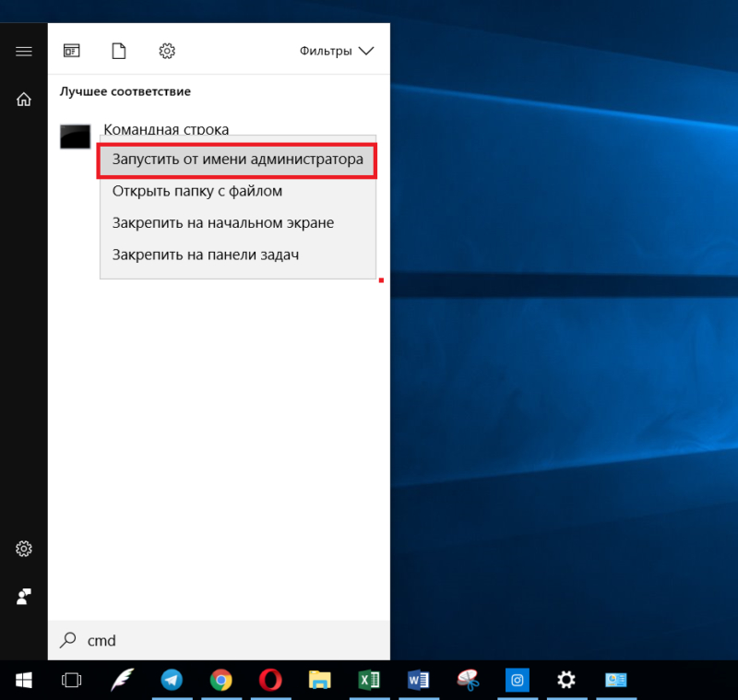738x700 pixels.
Task: Click the magnifier search icon
Action: 68,640
